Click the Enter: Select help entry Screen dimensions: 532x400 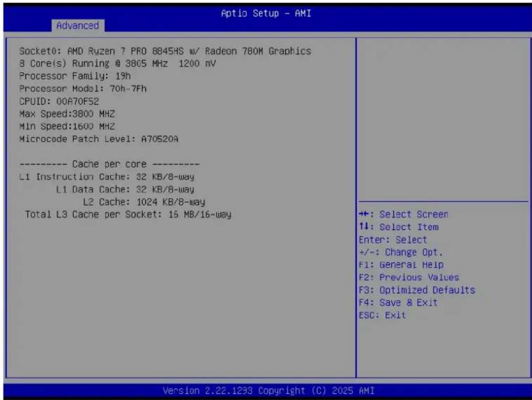(x=393, y=240)
